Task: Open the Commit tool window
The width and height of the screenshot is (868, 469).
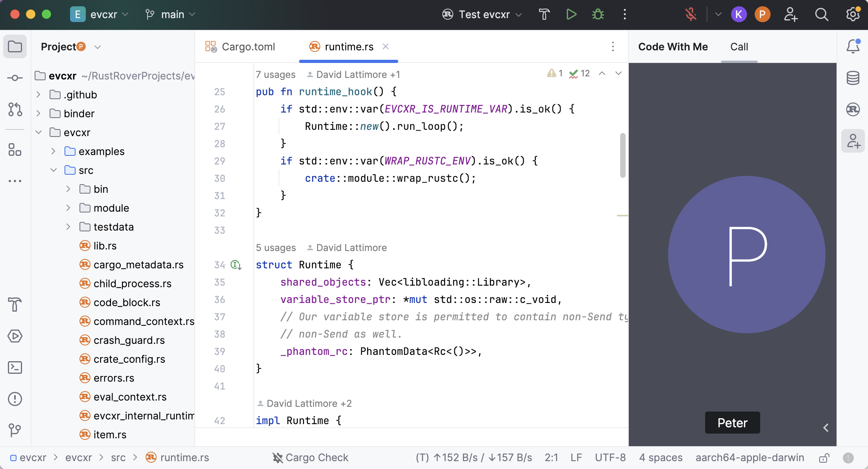Action: (x=15, y=78)
